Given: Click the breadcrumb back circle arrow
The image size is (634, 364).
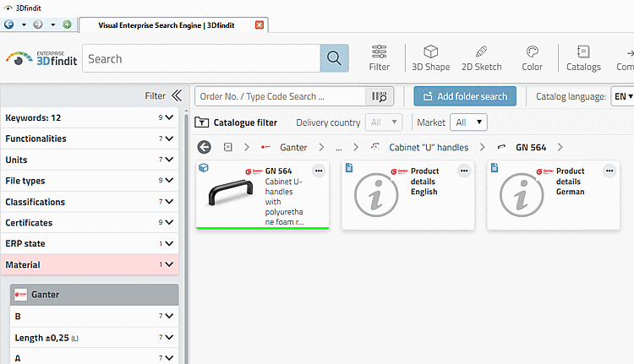Looking at the screenshot, I should (205, 147).
